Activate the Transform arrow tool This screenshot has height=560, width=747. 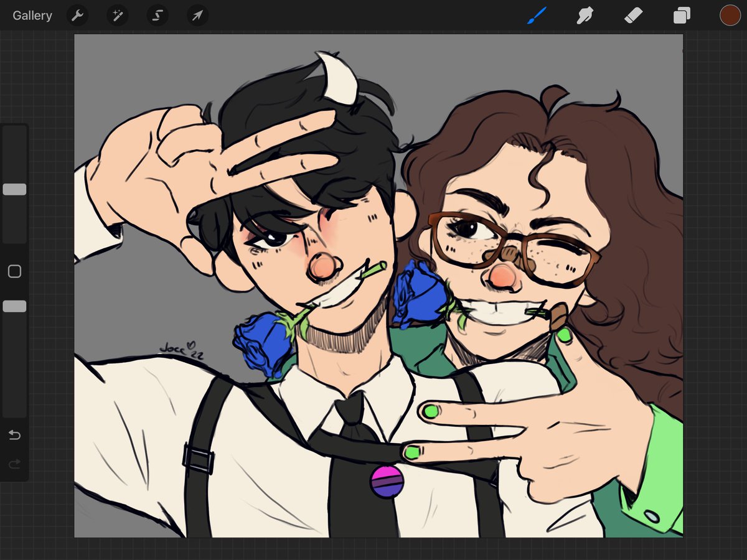tap(197, 16)
